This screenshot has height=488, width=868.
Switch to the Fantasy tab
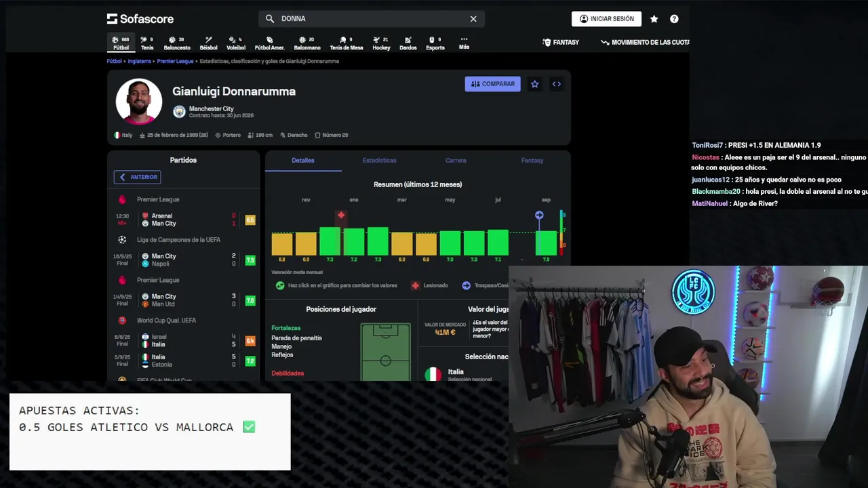click(x=532, y=161)
